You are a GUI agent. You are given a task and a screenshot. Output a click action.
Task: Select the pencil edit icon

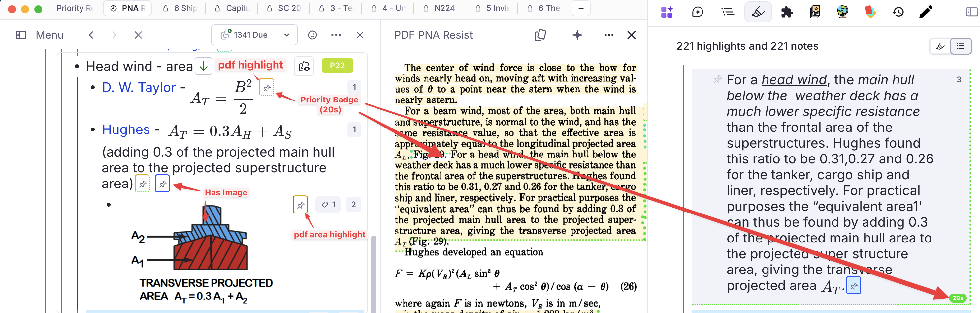pos(926,12)
